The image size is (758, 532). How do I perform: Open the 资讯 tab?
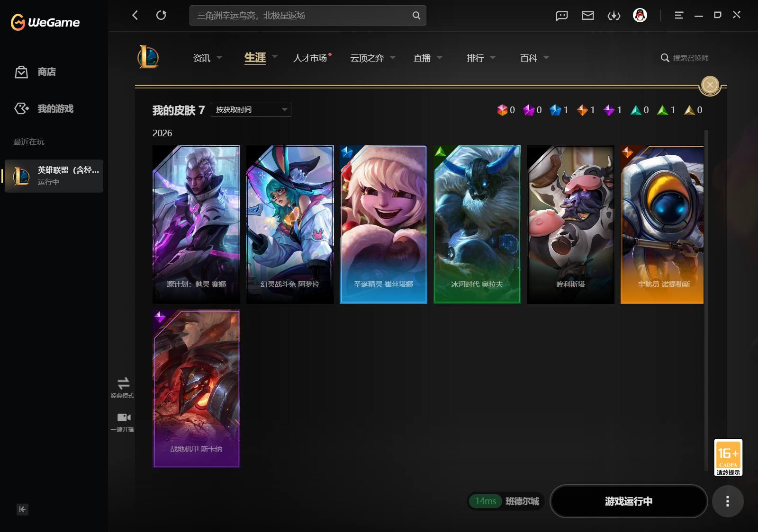pos(202,58)
